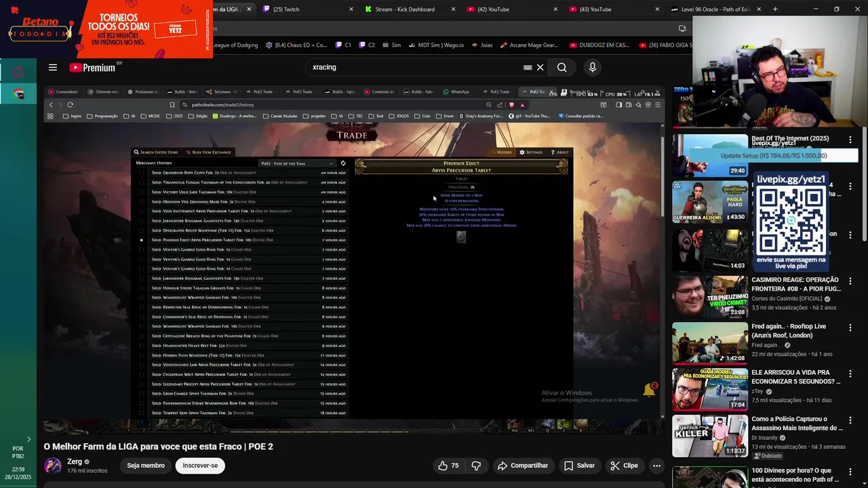This screenshot has height=488, width=868.
Task: Switch to Level 96 Oracle Path of Exile tab
Action: pos(716,9)
